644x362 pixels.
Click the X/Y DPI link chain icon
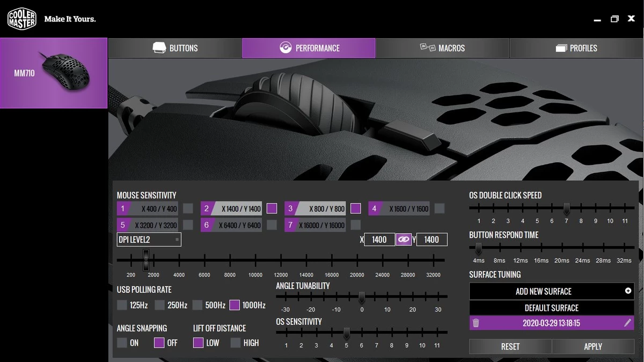tap(404, 240)
